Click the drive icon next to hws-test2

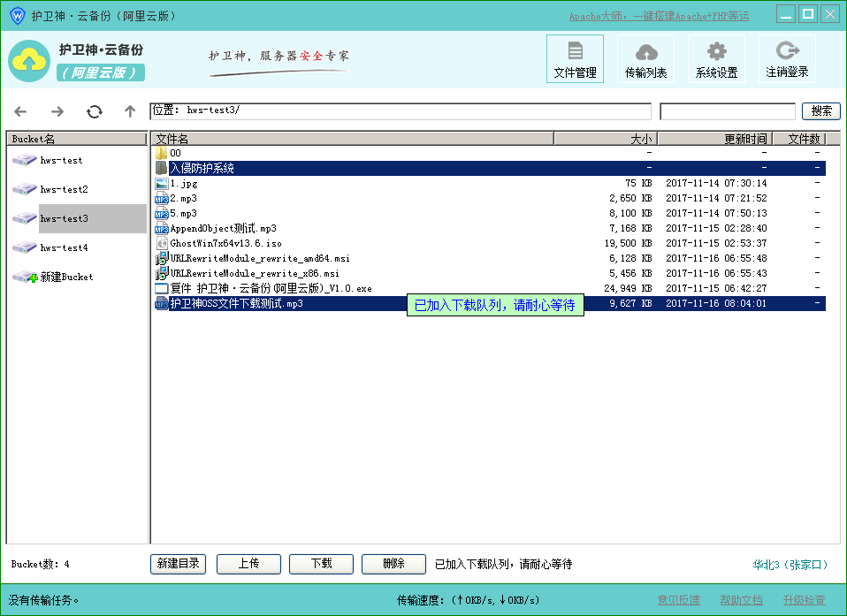(x=24, y=189)
